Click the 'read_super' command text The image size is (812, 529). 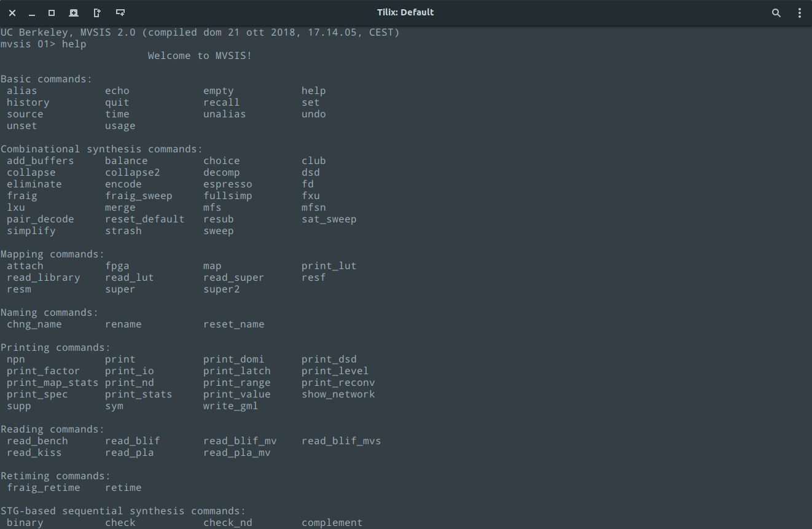234,278
